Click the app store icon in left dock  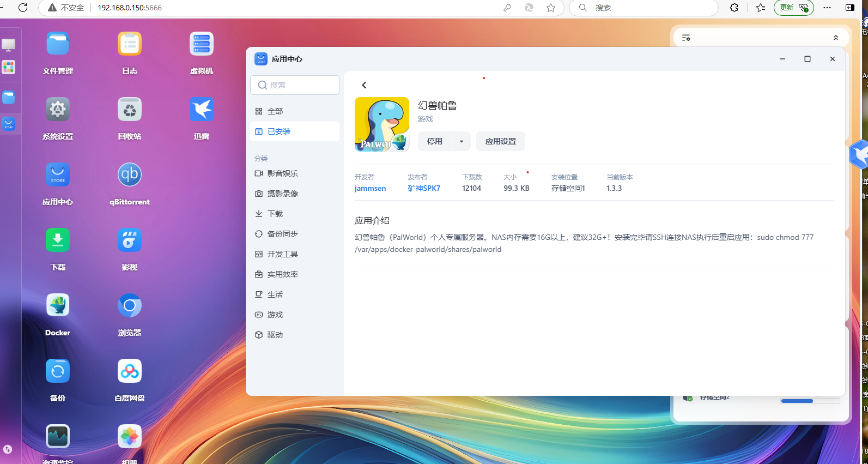(x=9, y=124)
